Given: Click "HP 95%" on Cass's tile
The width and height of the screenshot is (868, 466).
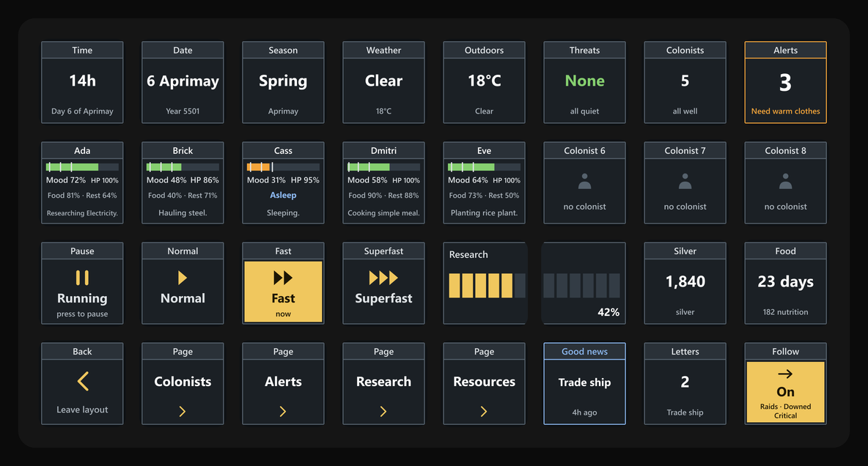Looking at the screenshot, I should click(x=304, y=180).
